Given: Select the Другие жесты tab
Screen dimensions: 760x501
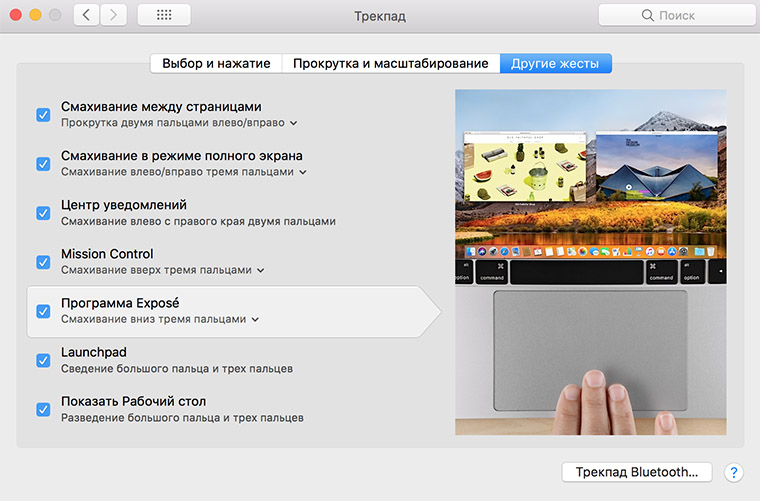Looking at the screenshot, I should 555,63.
